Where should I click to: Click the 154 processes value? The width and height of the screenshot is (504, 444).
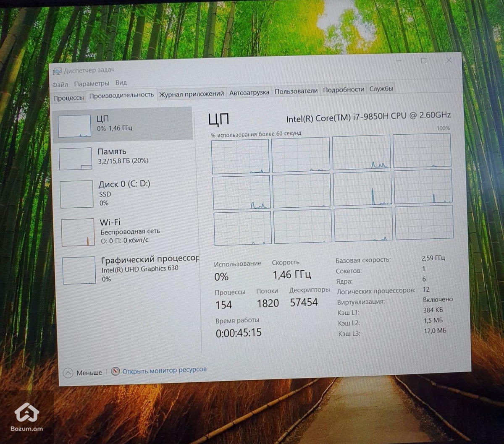pos(223,305)
